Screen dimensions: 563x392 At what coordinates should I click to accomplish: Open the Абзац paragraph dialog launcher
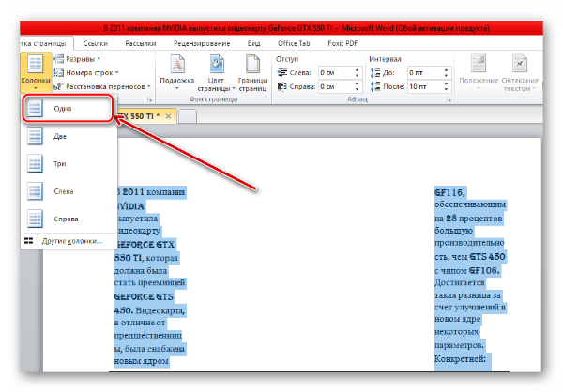pyautogui.click(x=449, y=99)
